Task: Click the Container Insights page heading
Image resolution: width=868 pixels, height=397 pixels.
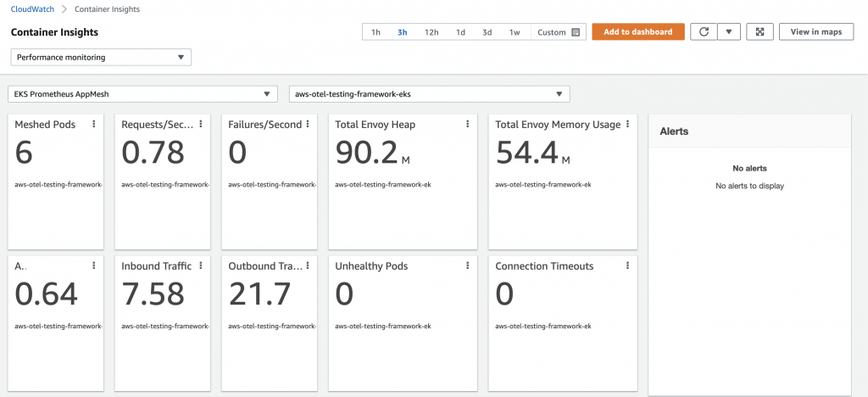Action: click(54, 32)
